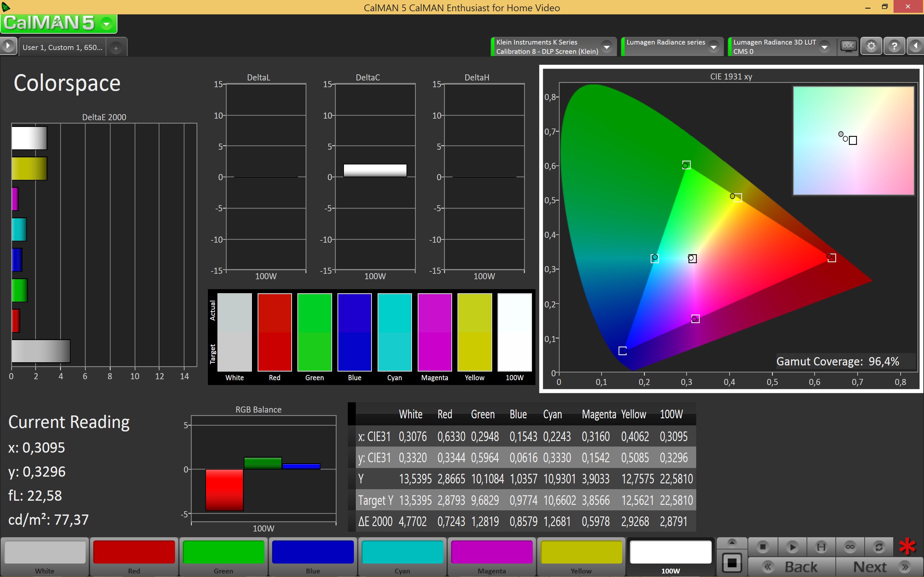
Task: Click the refresh cycle icon
Action: point(878,547)
